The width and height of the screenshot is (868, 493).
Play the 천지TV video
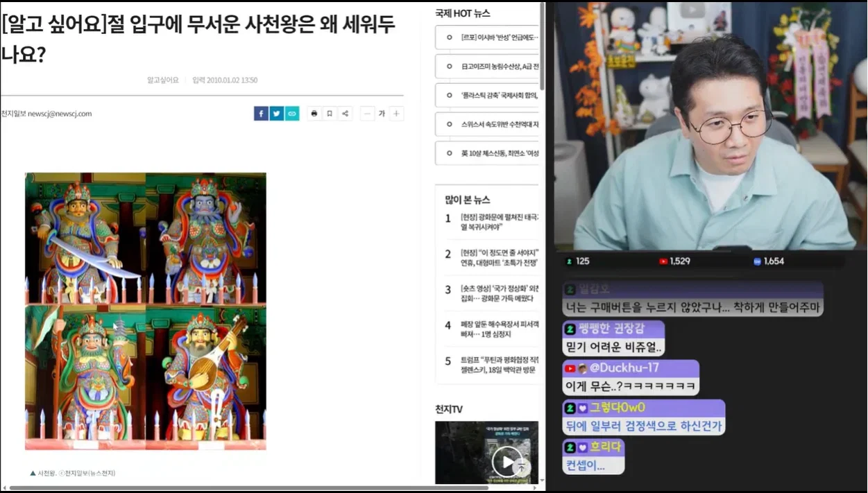[x=507, y=462]
